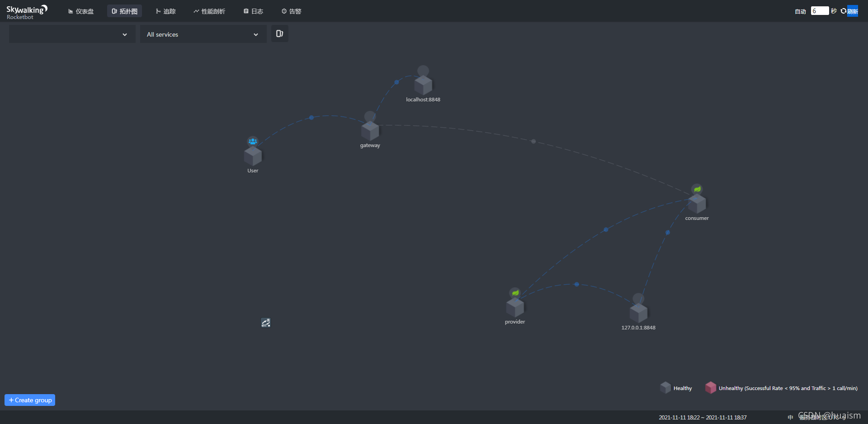This screenshot has height=424, width=868.
Task: Click the Healthy legend cube
Action: click(x=665, y=388)
